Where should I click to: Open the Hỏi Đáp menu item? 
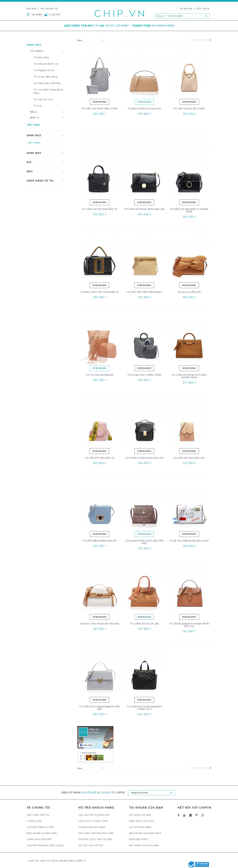tap(31, 9)
